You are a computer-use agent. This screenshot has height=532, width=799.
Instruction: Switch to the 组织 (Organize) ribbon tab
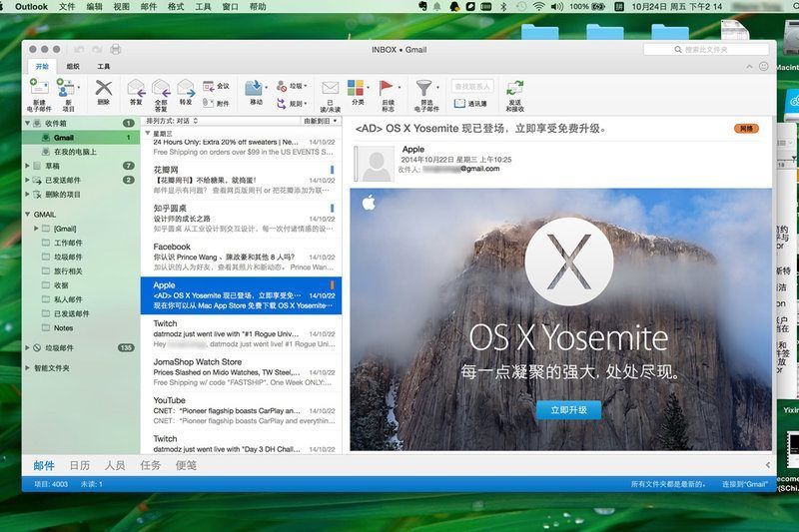click(73, 66)
